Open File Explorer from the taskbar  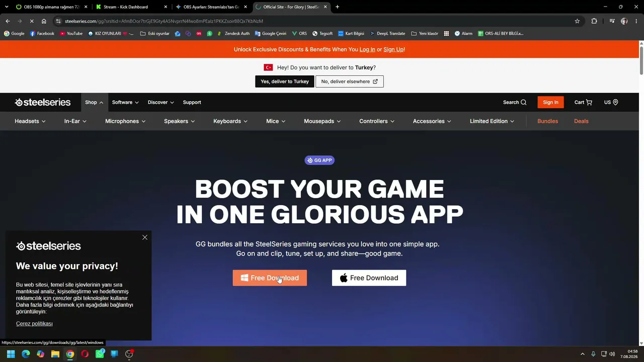(55, 354)
